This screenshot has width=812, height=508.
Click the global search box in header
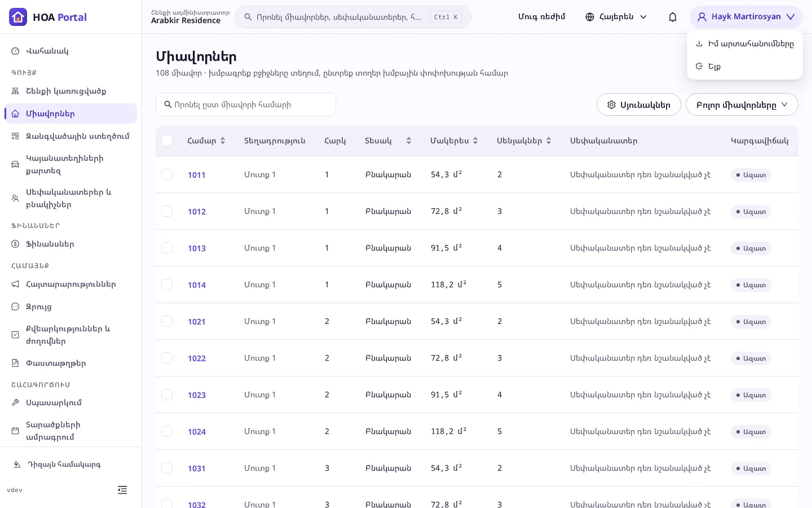tap(353, 17)
